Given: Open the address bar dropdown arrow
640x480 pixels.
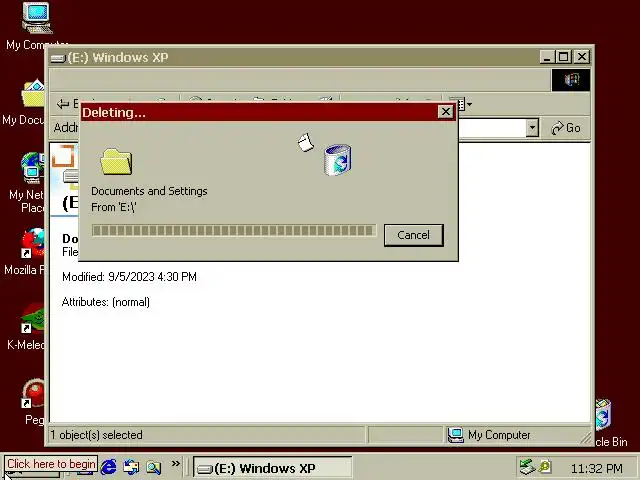Looking at the screenshot, I should coord(532,128).
